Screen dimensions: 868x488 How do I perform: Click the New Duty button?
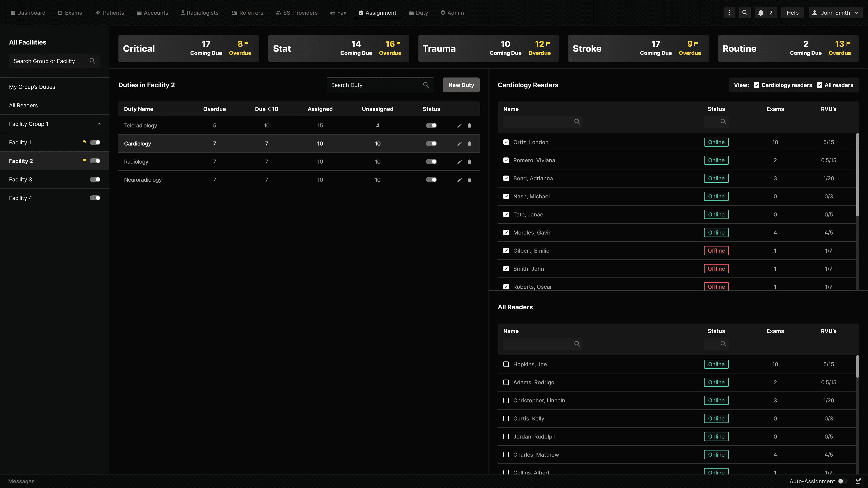[461, 85]
